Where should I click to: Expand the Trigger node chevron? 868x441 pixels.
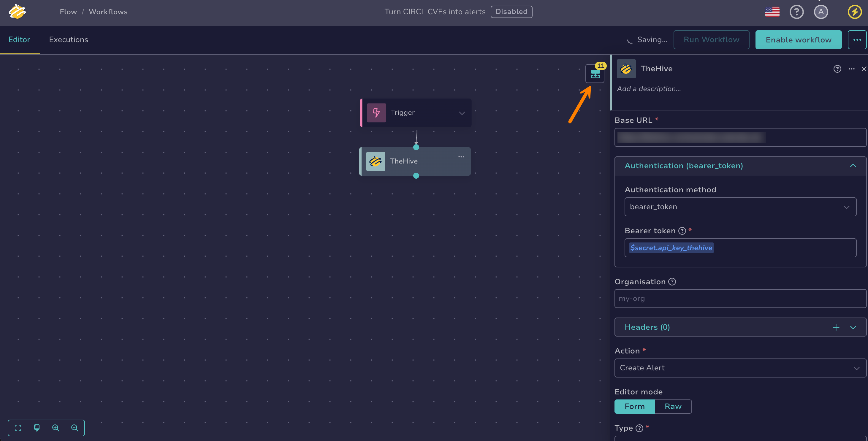pyautogui.click(x=462, y=113)
